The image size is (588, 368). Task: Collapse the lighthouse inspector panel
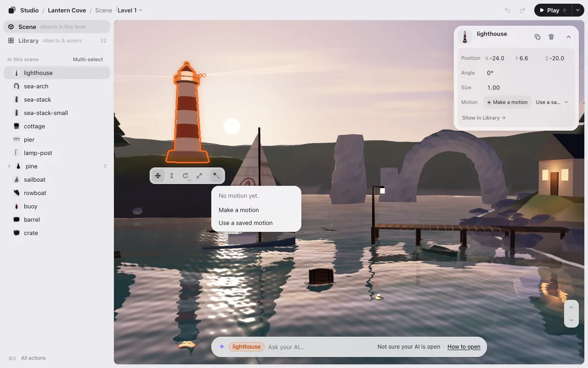click(569, 37)
